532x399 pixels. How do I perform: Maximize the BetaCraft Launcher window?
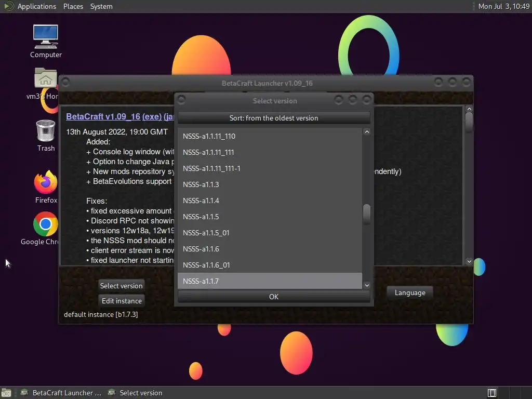(x=453, y=82)
